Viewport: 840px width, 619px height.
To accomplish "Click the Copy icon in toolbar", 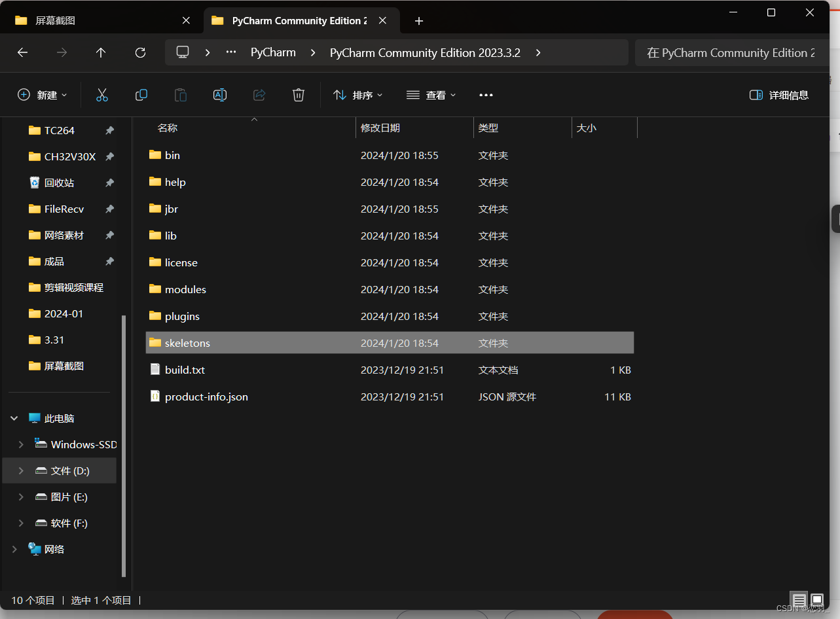I will tap(141, 95).
